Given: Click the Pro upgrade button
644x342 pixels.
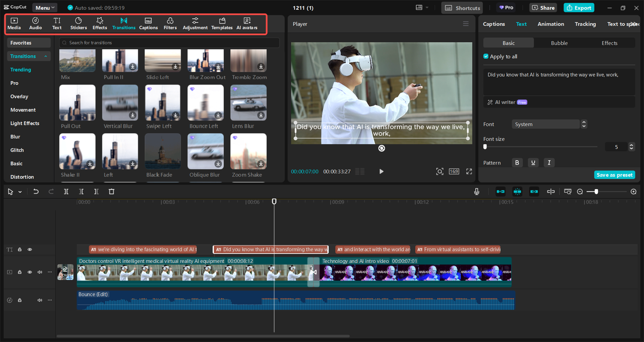Looking at the screenshot, I should (507, 8).
